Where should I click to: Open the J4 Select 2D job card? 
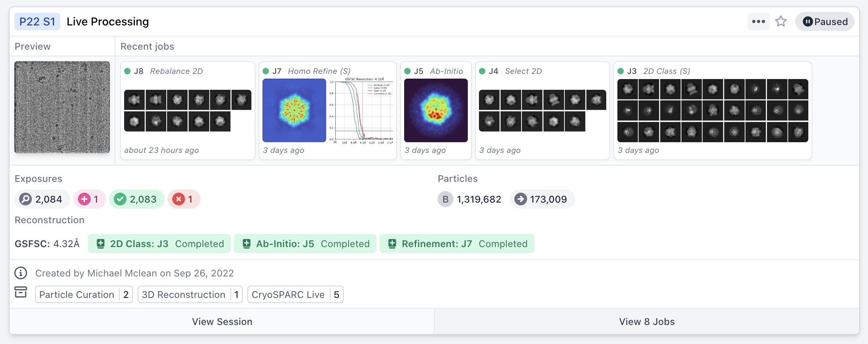coord(542,110)
